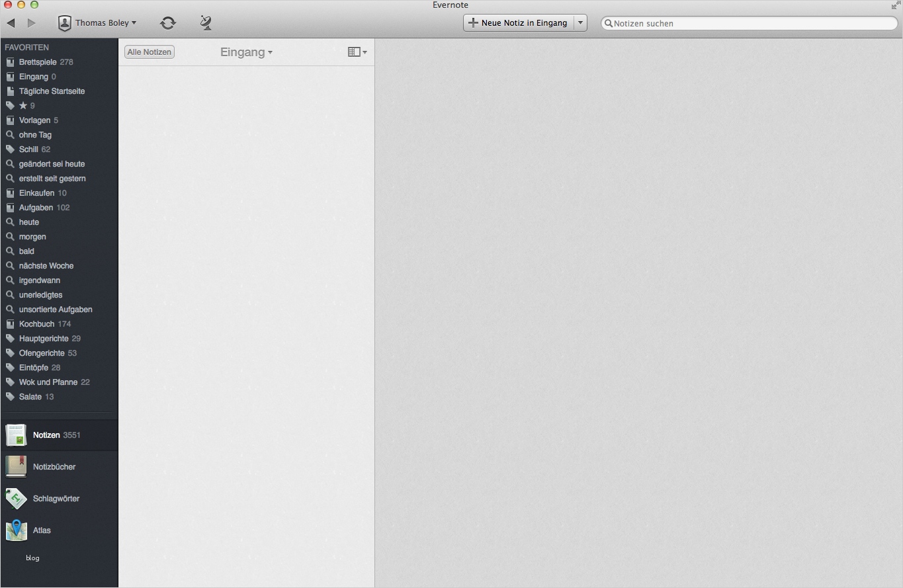The height and width of the screenshot is (588, 903).
Task: Click the tag icon beside Hauptgerichte
Action: coord(10,339)
